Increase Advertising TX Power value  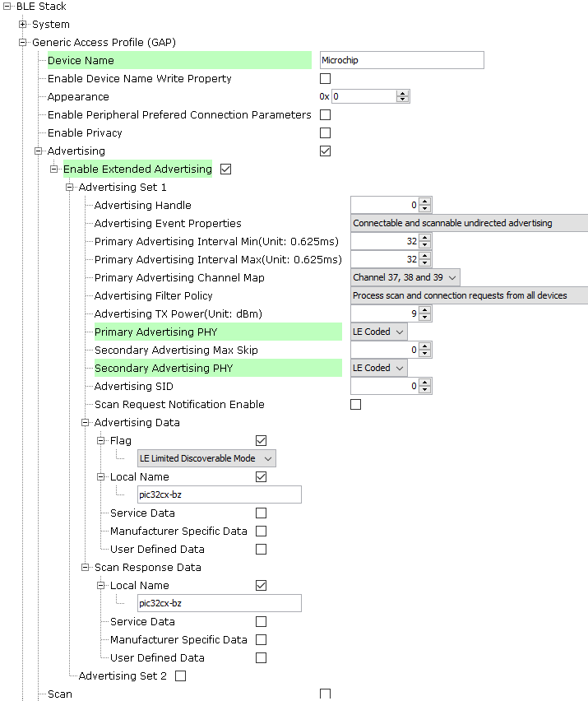[x=424, y=310]
